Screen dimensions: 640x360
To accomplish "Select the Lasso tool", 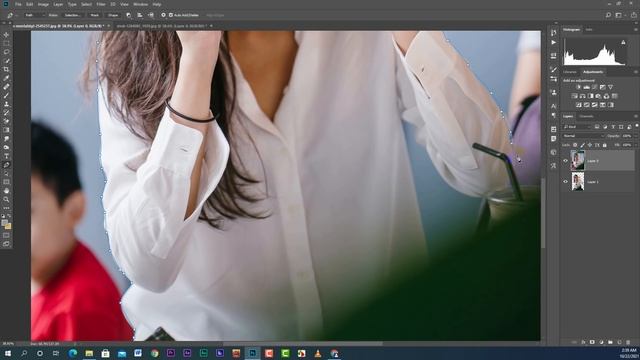I will [6, 52].
